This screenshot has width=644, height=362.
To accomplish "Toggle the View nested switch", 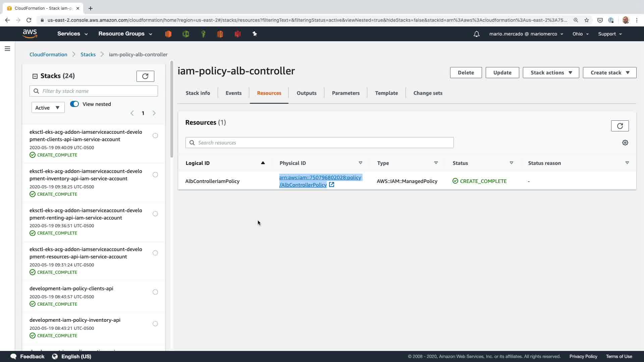I will tap(74, 104).
